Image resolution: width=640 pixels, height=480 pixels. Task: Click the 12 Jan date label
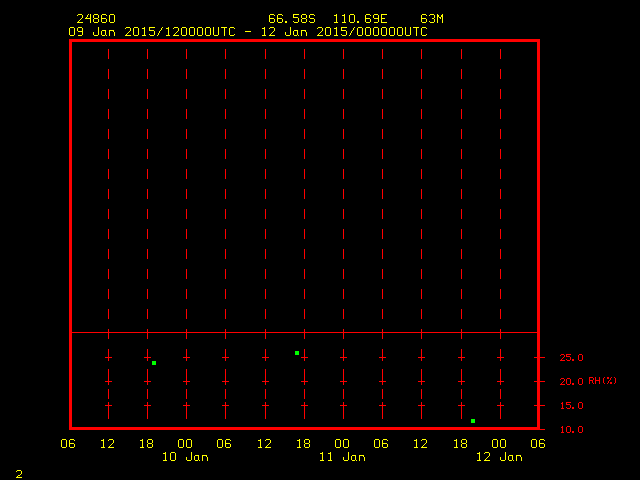click(x=499, y=457)
